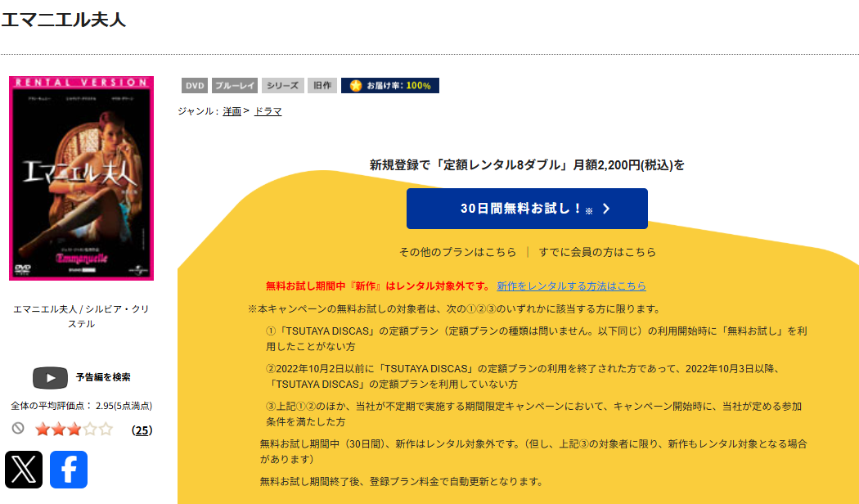Click condition ③ about 期間限定キャンペーン
This screenshot has width=859, height=504.
534,414
